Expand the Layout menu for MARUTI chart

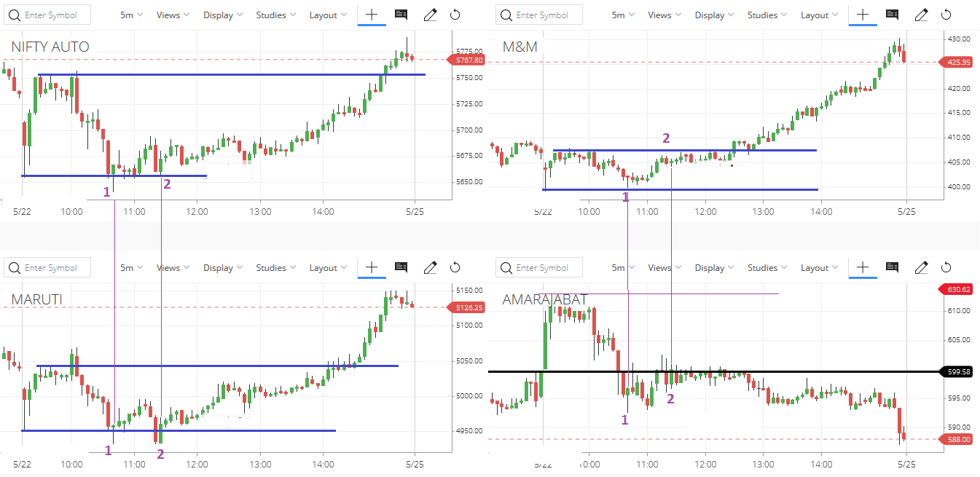[329, 267]
